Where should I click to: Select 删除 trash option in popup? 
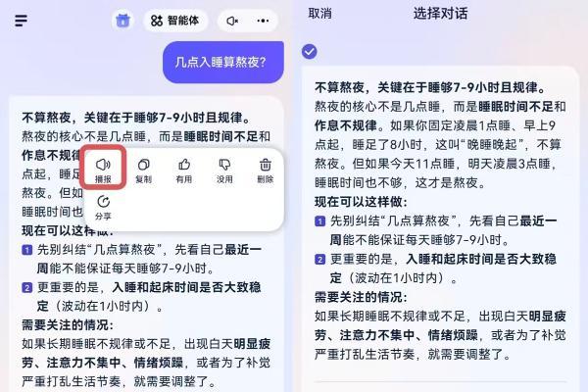(x=266, y=171)
